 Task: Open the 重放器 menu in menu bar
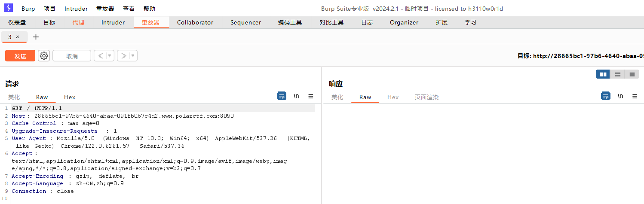pos(105,9)
